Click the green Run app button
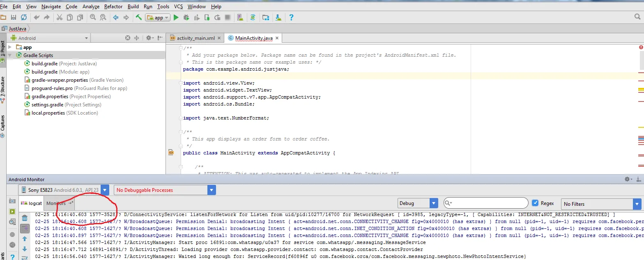 pos(176,18)
